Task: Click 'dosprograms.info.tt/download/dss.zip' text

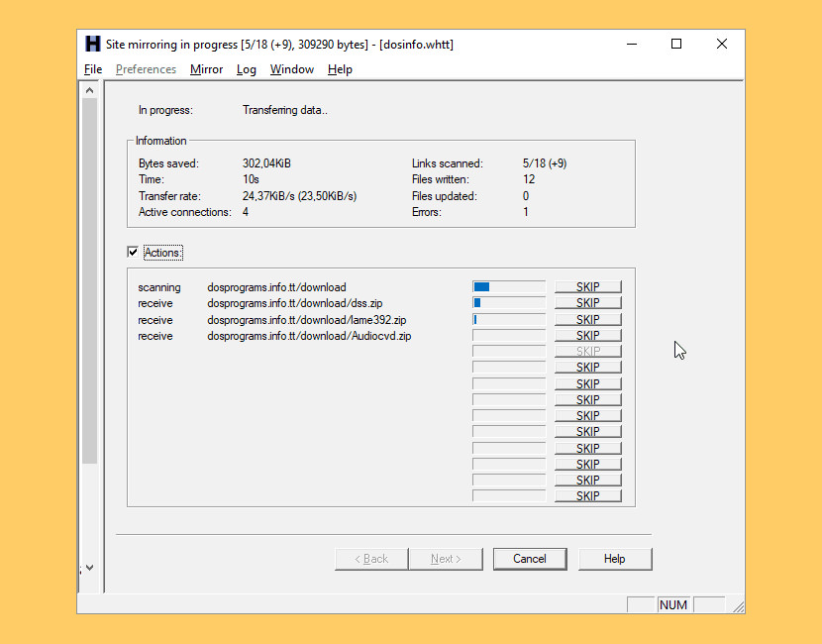Action: [294, 303]
